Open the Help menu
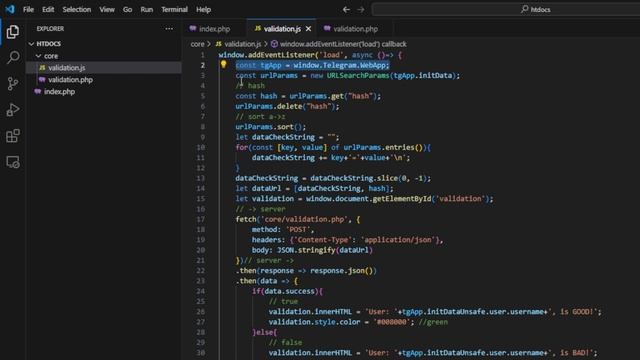 coord(203,9)
